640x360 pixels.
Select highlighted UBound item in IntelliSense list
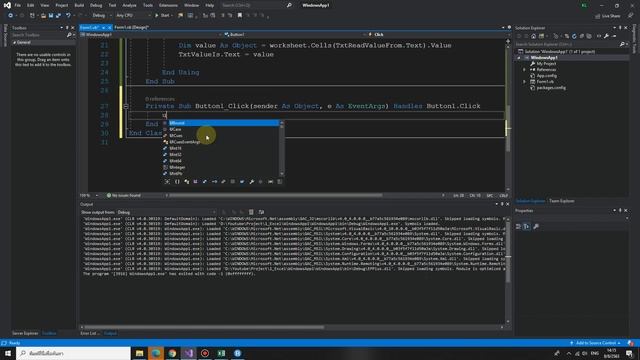tap(224, 123)
